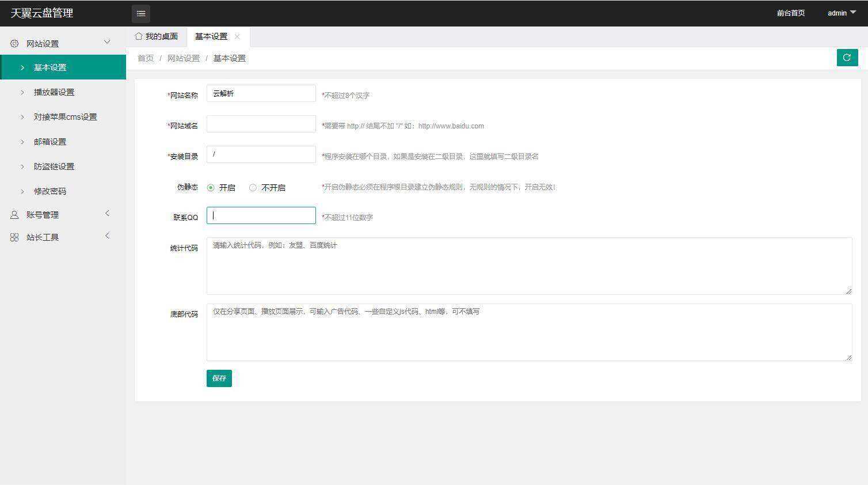Image resolution: width=868 pixels, height=485 pixels.
Task: Click the home icon on 我的桌面 tab
Action: (138, 36)
